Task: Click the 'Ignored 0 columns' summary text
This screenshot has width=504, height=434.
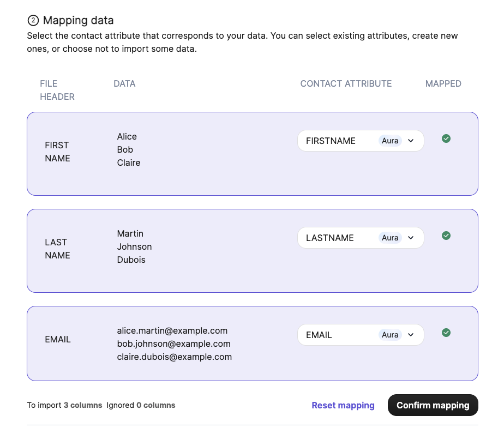Action: (x=141, y=405)
